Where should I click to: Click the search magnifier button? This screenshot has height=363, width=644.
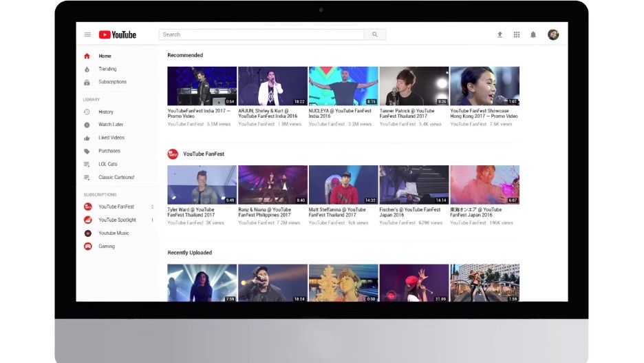[374, 34]
